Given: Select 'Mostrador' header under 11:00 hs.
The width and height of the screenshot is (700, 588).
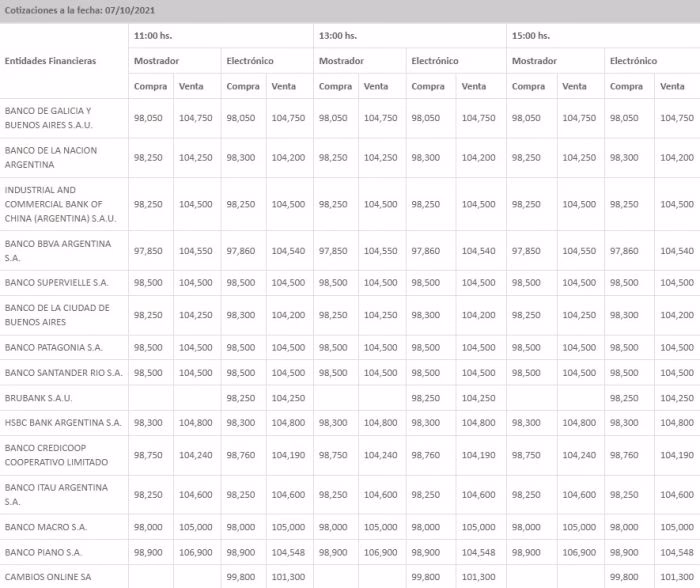Looking at the screenshot, I should (157, 61).
